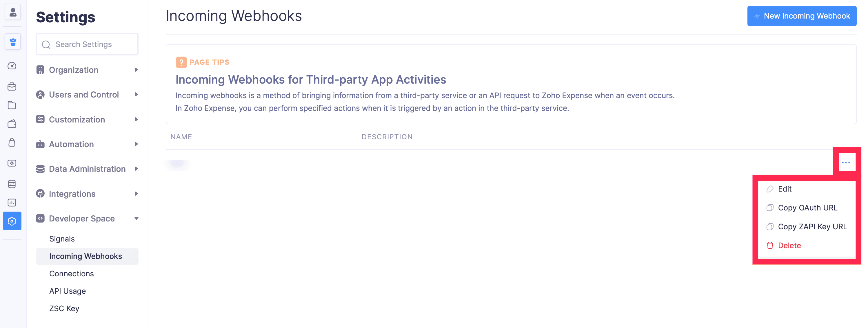Open the dashboard gauge icon in sidebar

tap(12, 66)
